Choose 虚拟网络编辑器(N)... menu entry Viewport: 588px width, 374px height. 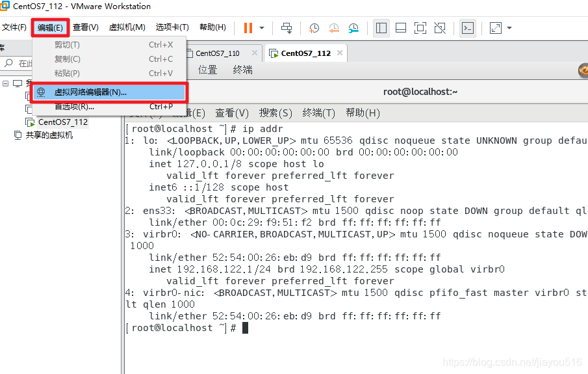109,92
